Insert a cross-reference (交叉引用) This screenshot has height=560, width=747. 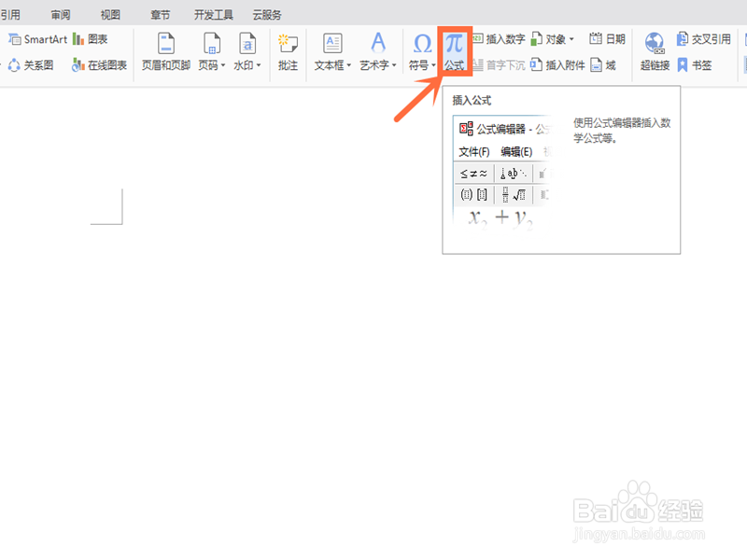704,39
